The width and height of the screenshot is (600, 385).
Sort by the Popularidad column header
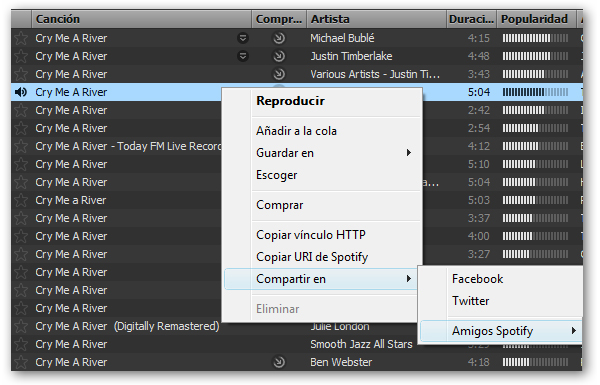click(536, 19)
